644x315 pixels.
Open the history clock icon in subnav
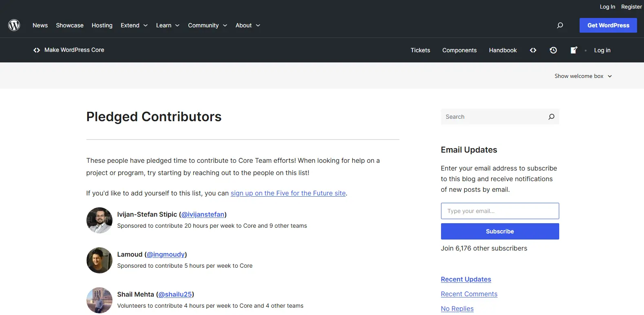click(x=553, y=50)
